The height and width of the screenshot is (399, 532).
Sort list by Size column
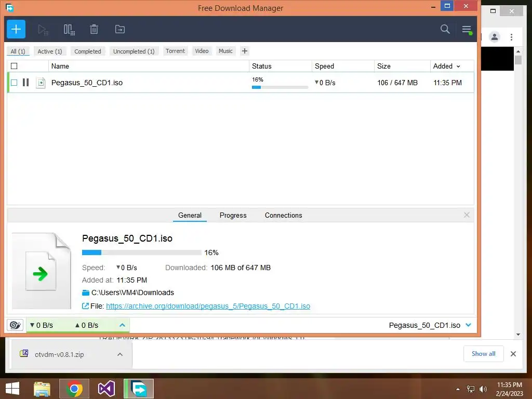[x=402, y=66]
